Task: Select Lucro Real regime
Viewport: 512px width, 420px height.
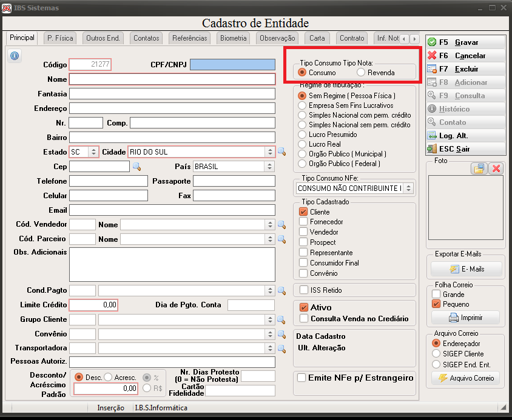Action: point(302,144)
